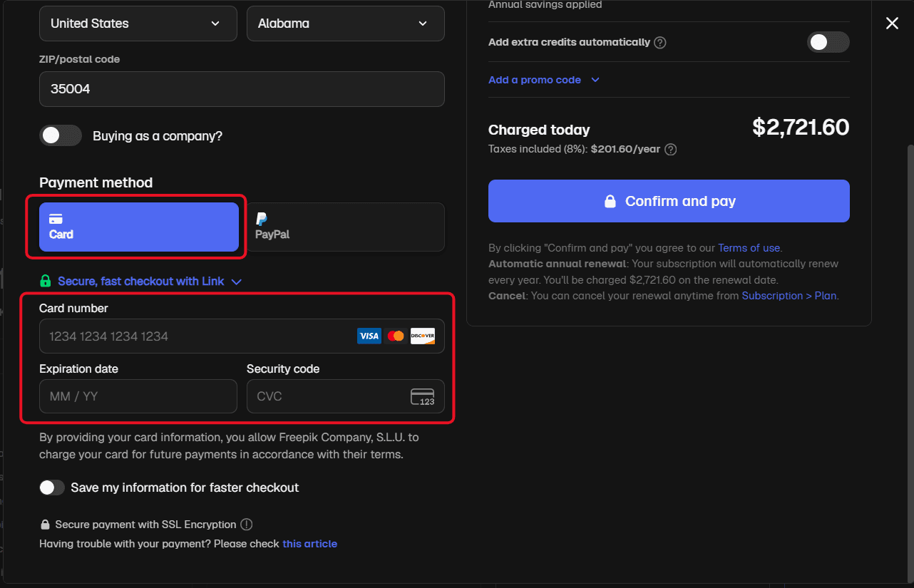Open the United States country dropdown
This screenshot has width=914, height=588.
(138, 24)
